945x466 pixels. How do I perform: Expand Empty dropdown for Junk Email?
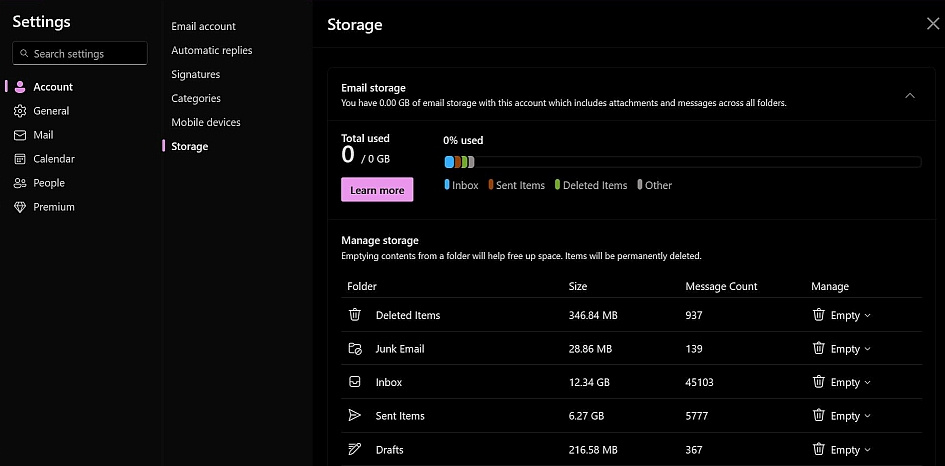tap(841, 349)
